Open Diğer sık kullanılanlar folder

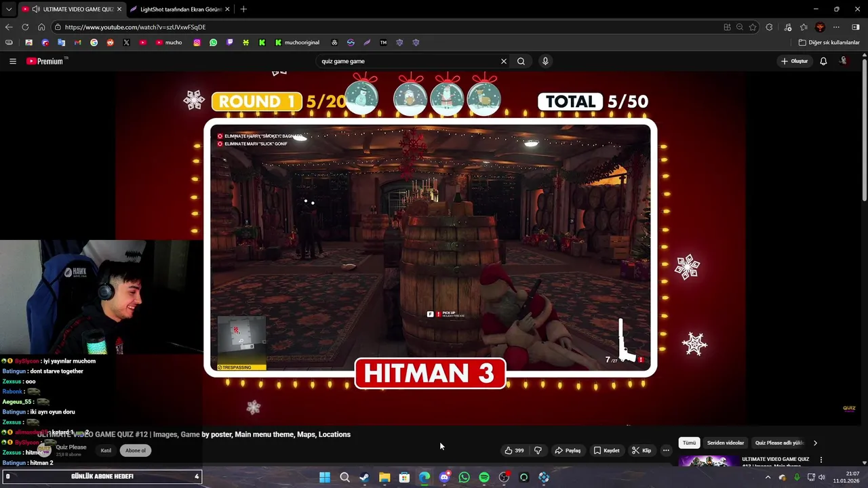(x=829, y=42)
